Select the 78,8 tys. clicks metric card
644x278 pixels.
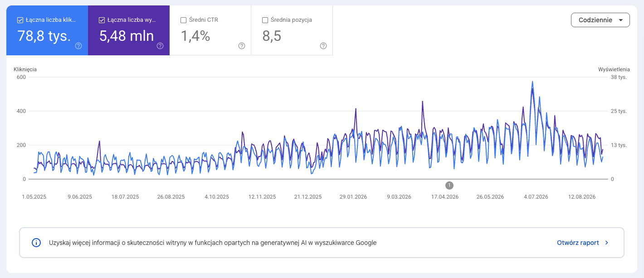tap(47, 30)
